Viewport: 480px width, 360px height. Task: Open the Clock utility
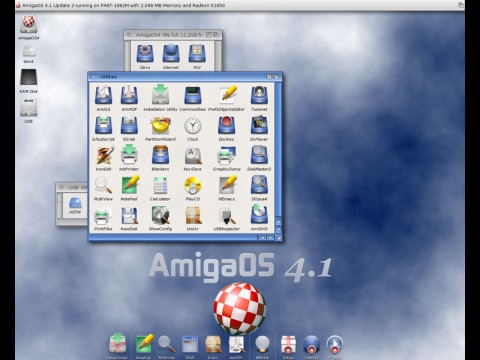point(193,126)
